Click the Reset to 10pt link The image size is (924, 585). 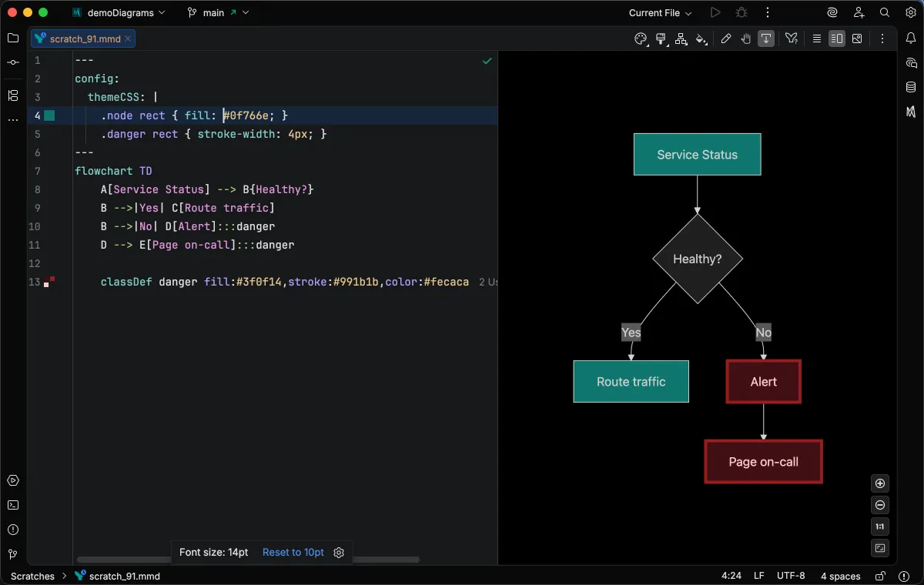click(x=293, y=552)
